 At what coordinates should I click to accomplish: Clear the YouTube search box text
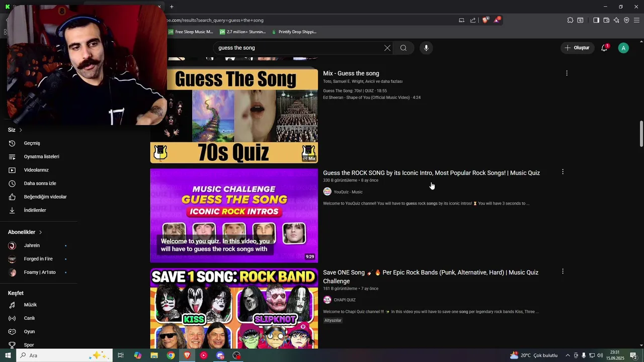coord(387,48)
